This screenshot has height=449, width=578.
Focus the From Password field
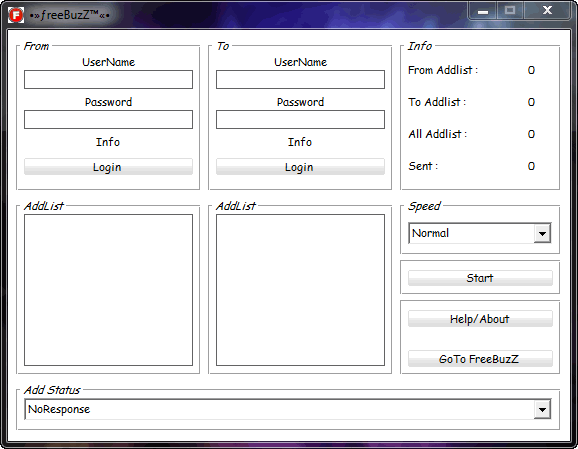(108, 119)
